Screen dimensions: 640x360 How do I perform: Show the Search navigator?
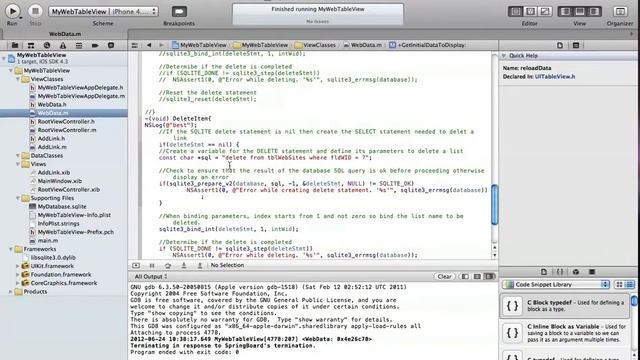point(47,45)
